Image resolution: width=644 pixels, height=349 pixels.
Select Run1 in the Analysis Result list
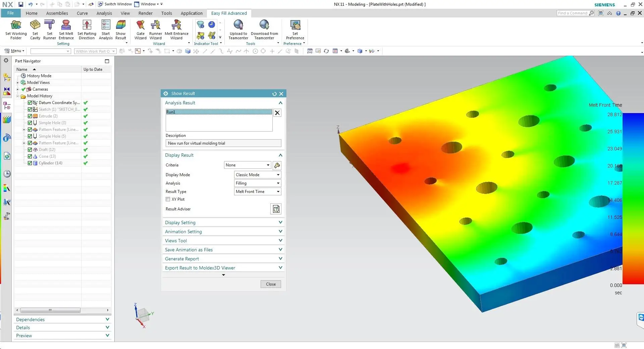coord(219,112)
